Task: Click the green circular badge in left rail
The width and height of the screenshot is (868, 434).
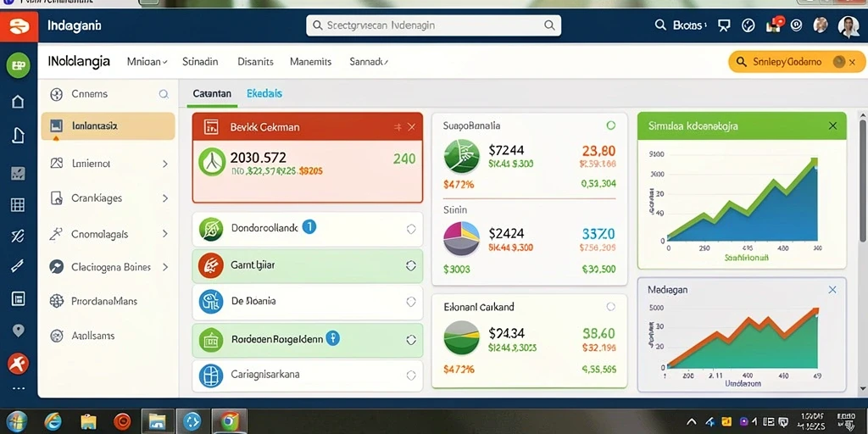Action: pos(18,66)
